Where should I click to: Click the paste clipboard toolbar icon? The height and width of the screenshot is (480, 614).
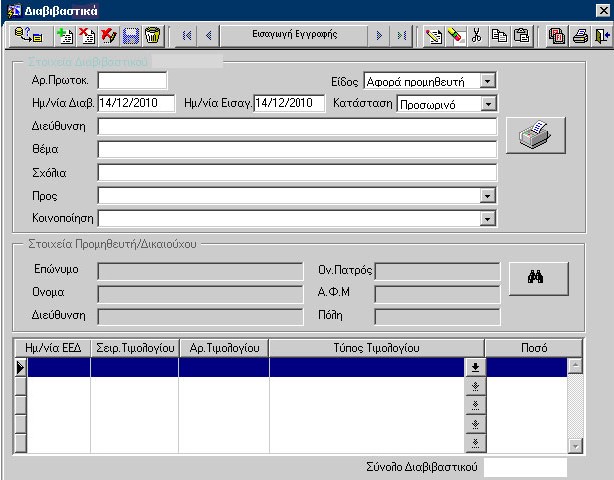click(521, 36)
